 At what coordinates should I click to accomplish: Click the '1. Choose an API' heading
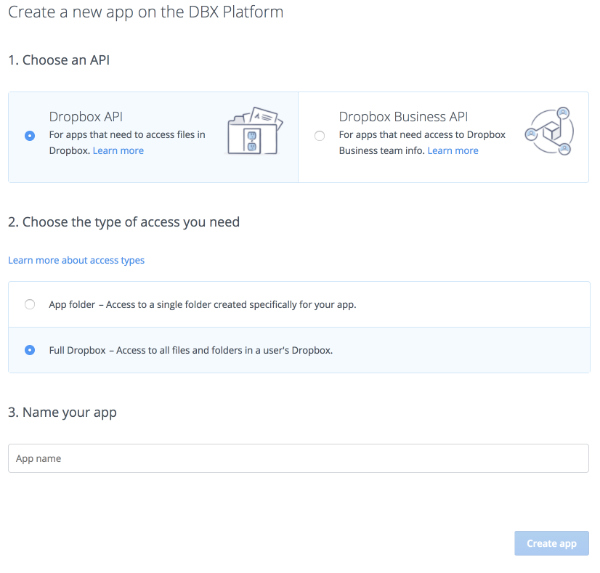59,60
